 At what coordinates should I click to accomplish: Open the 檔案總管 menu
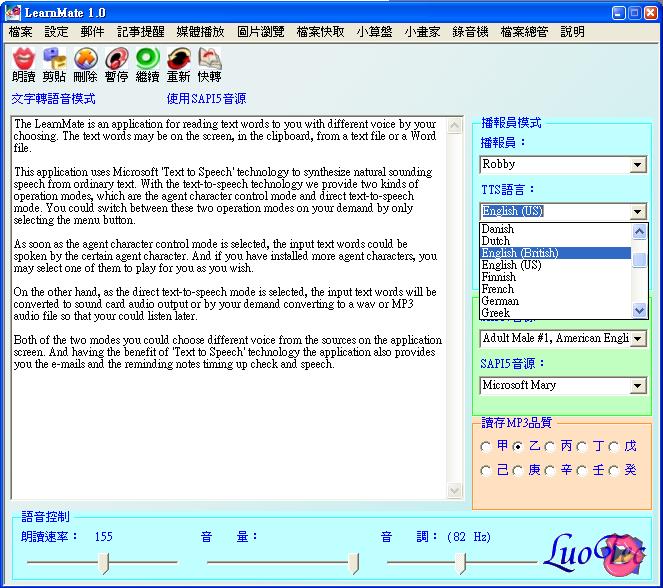click(524, 32)
